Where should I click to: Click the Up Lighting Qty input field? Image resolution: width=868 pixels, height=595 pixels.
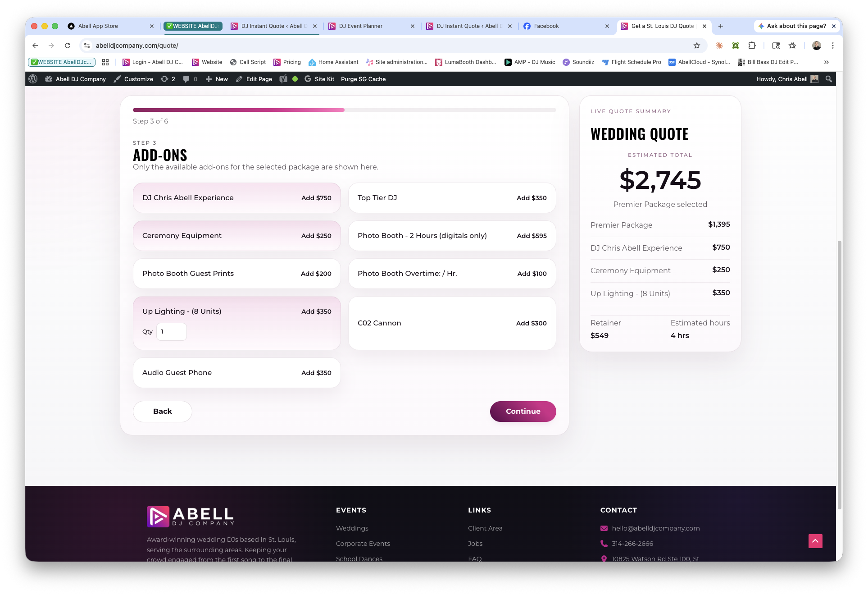pyautogui.click(x=172, y=332)
